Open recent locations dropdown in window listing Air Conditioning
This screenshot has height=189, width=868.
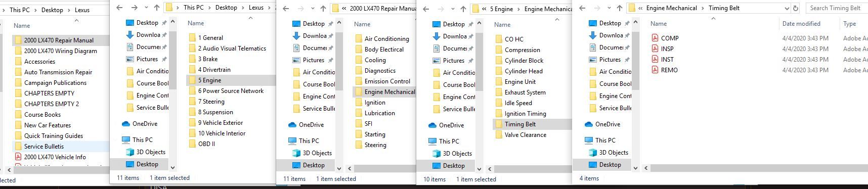click(313, 8)
